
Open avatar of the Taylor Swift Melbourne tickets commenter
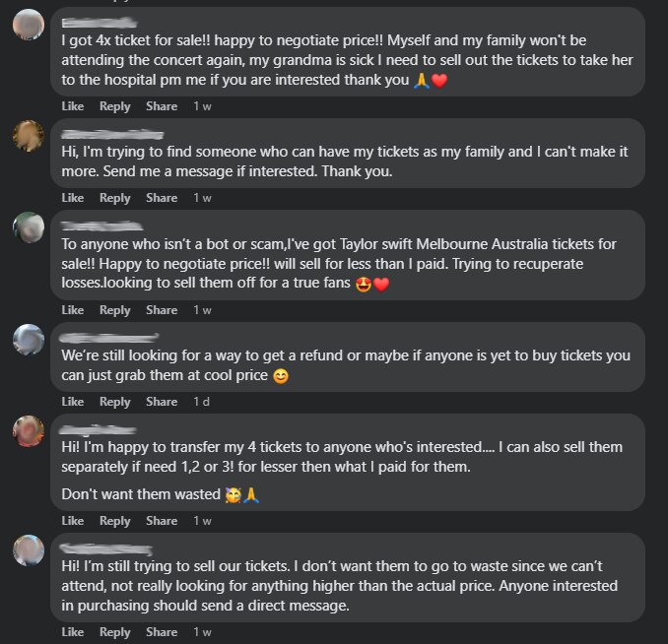click(28, 227)
